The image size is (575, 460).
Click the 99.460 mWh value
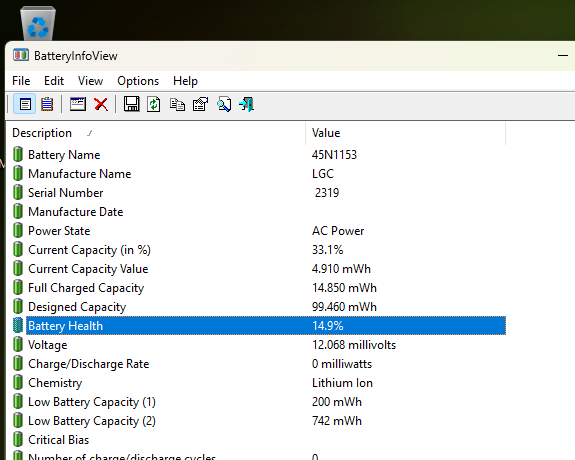coord(344,307)
